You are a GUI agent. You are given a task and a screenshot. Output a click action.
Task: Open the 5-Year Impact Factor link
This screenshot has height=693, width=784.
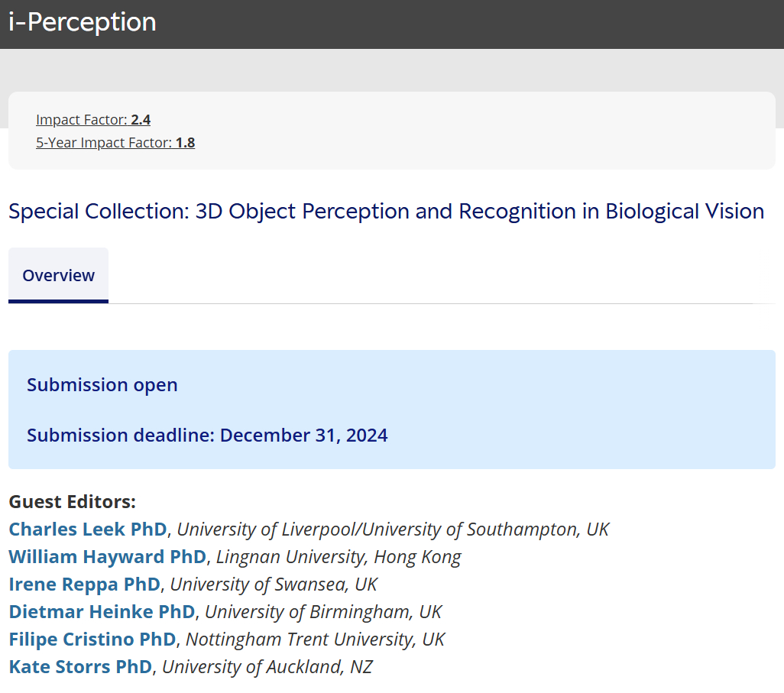click(104, 143)
